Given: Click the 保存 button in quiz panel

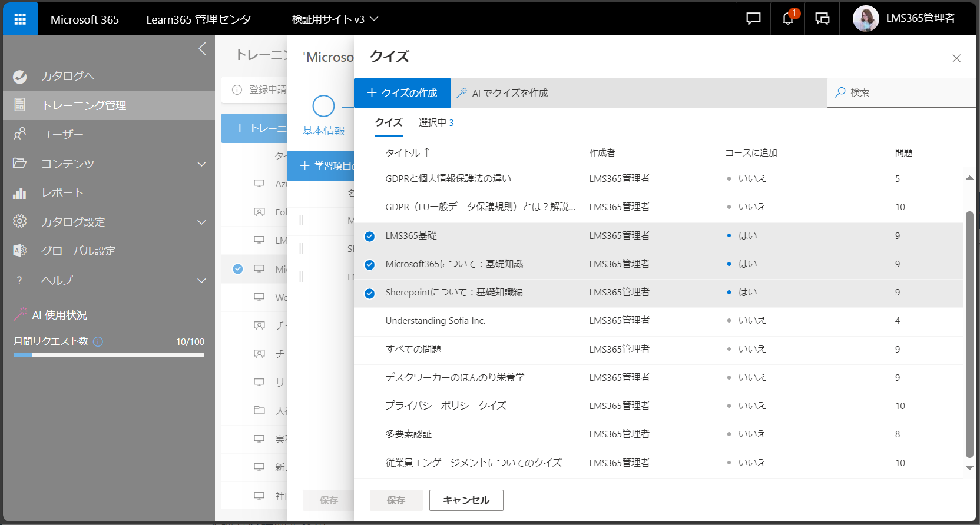Looking at the screenshot, I should (x=396, y=500).
